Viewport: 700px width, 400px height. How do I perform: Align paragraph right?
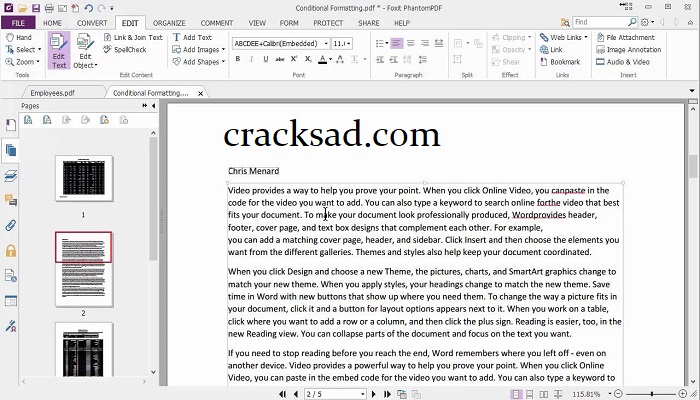pyautogui.click(x=425, y=43)
